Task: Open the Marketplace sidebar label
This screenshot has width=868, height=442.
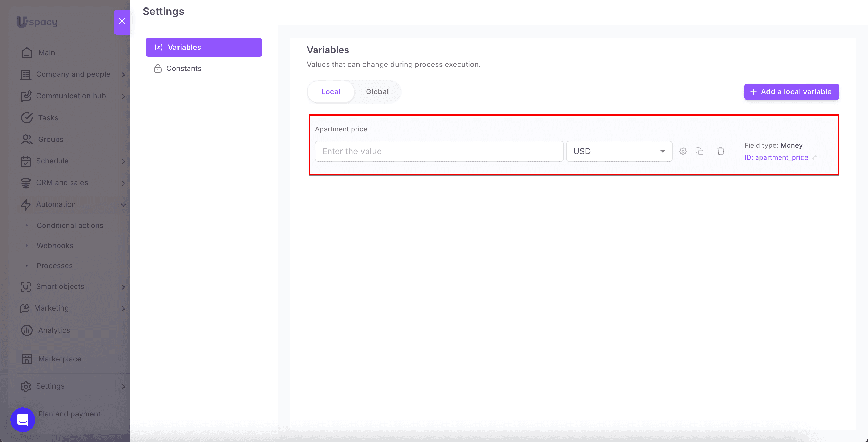Action: pyautogui.click(x=60, y=359)
